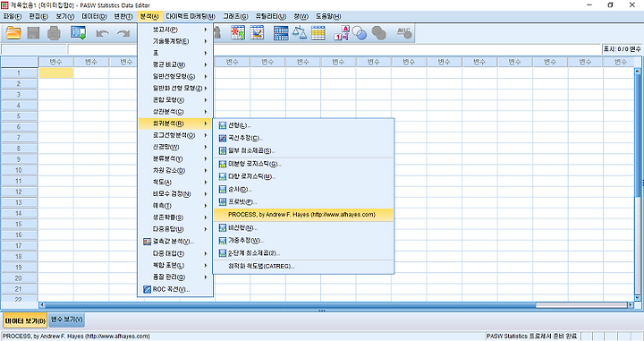Open the 도움말(H) menu
This screenshot has height=341, width=644.
coord(327,16)
